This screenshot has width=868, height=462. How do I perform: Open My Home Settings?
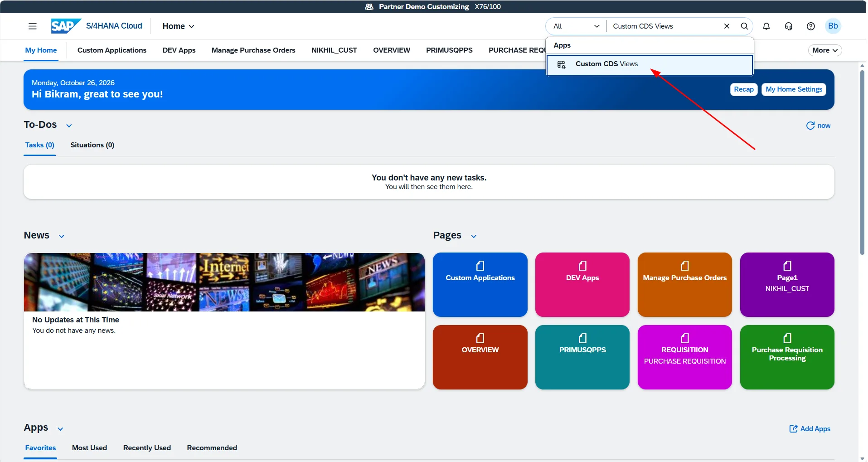point(794,89)
